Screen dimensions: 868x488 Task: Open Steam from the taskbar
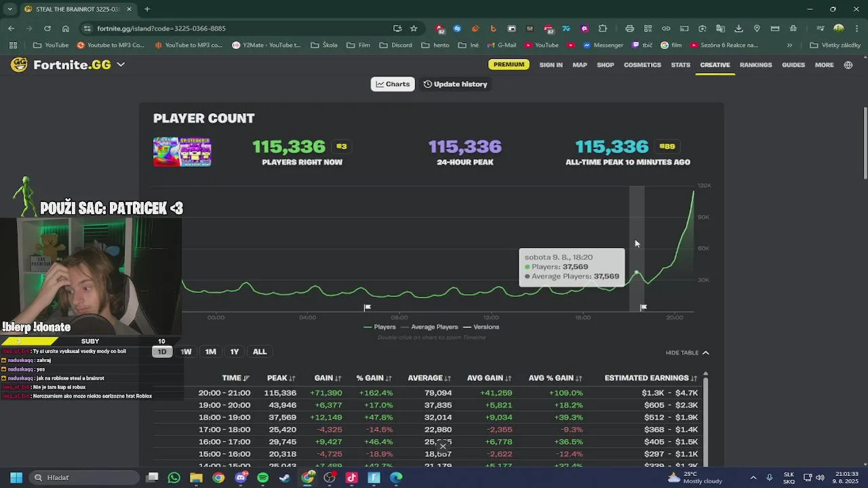click(x=285, y=477)
